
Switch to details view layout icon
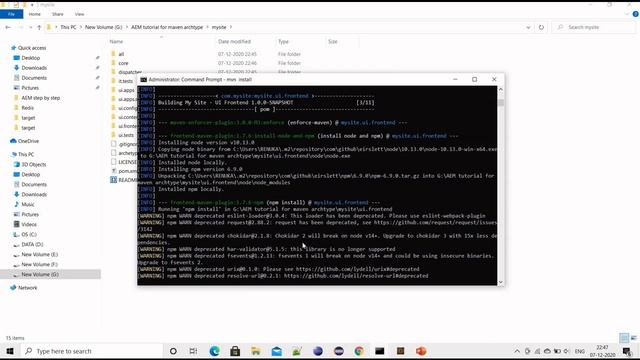coord(624,338)
